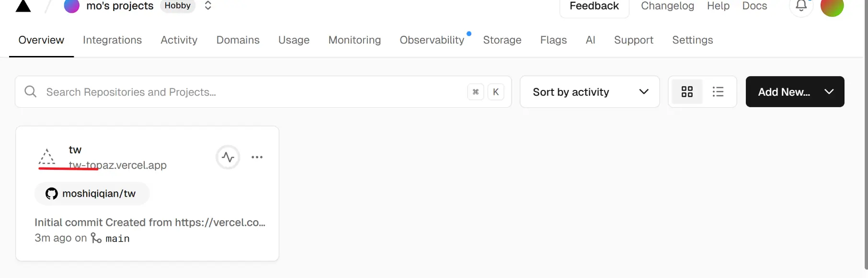Viewport: 868px width, 278px height.
Task: Switch to the Storage tab
Action: point(502,40)
